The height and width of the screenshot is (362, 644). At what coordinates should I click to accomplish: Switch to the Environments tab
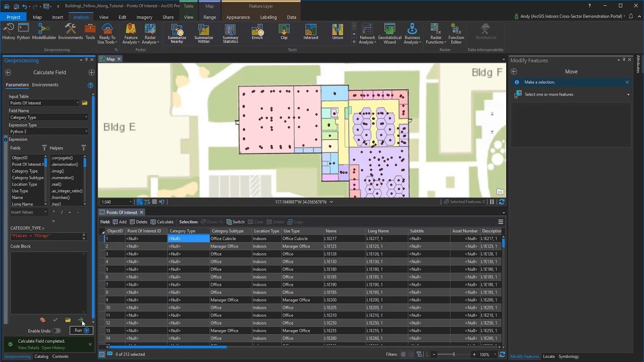45,85
